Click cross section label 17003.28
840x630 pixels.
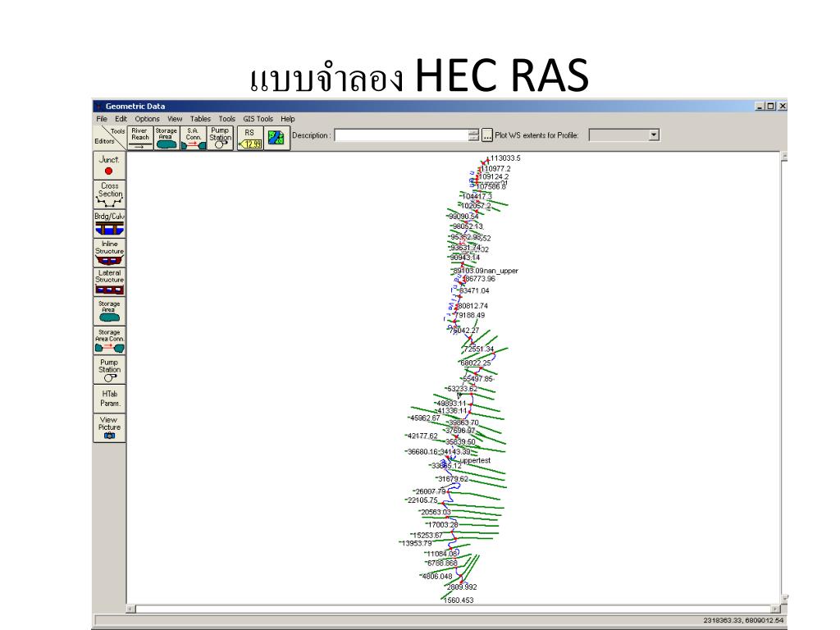tap(443, 524)
